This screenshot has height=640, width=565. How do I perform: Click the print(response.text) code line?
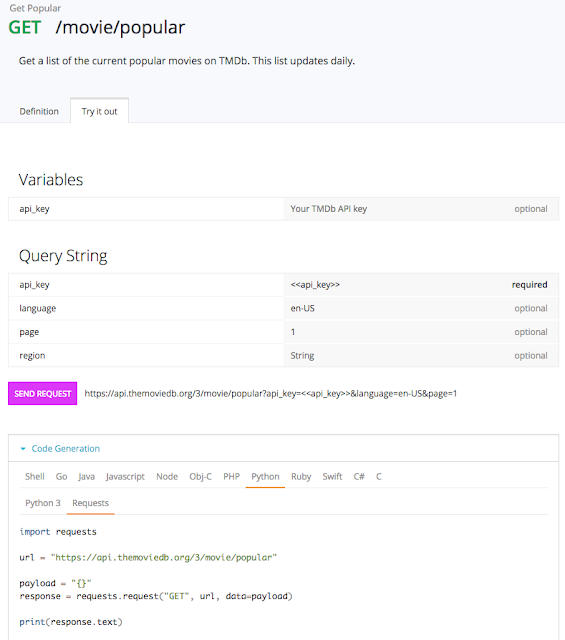click(x=71, y=622)
